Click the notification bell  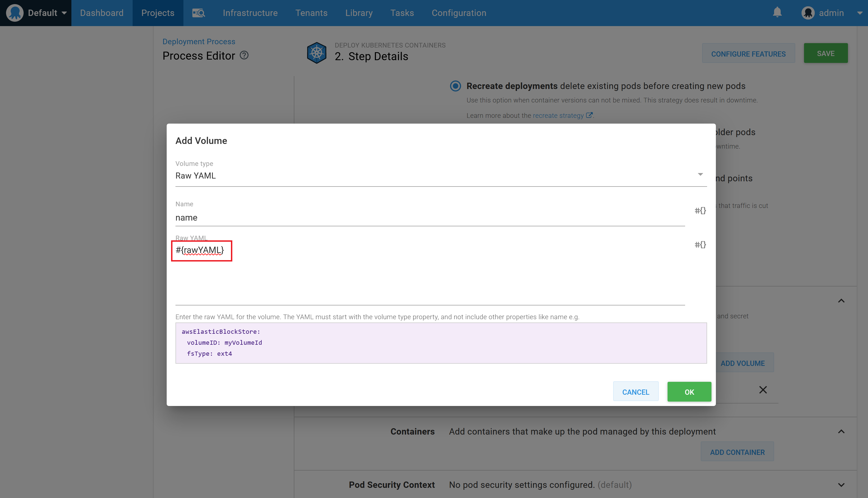[777, 12]
